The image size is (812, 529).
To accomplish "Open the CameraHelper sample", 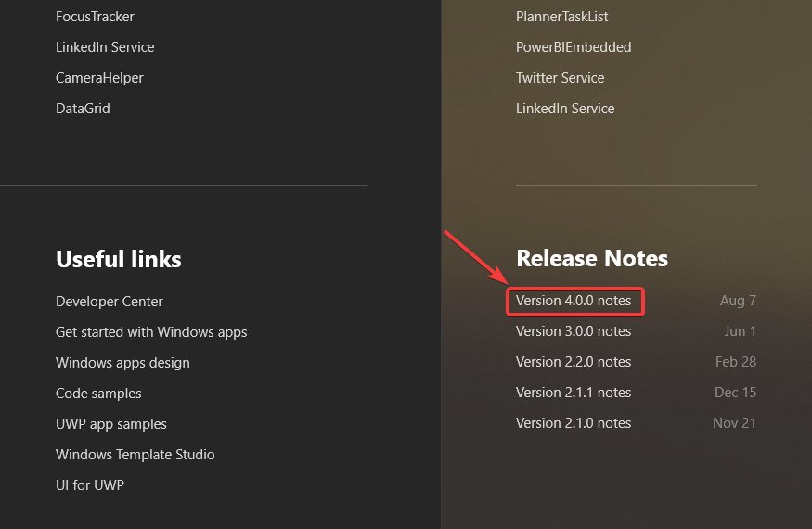I will (x=99, y=78).
